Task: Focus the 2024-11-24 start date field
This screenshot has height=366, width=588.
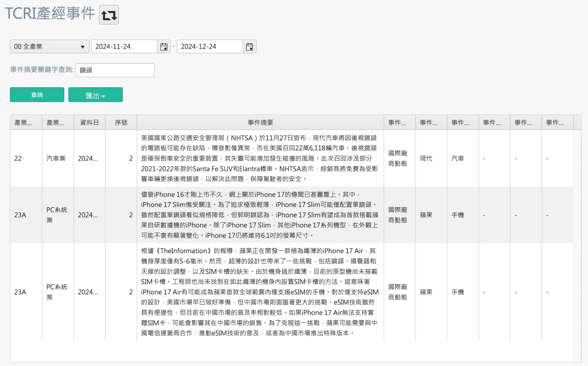Action: tap(124, 47)
